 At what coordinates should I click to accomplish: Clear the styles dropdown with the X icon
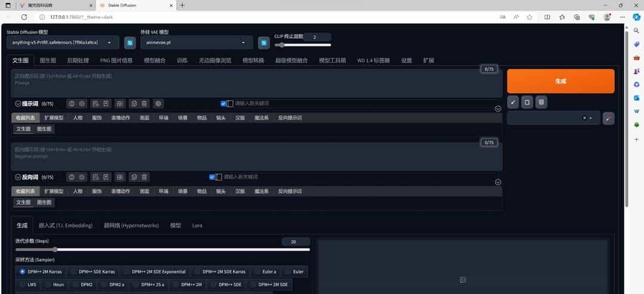584,118
